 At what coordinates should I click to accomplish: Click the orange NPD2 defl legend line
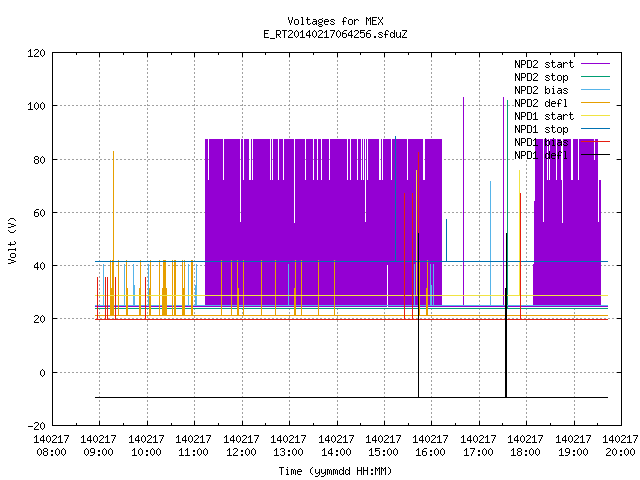click(x=595, y=103)
